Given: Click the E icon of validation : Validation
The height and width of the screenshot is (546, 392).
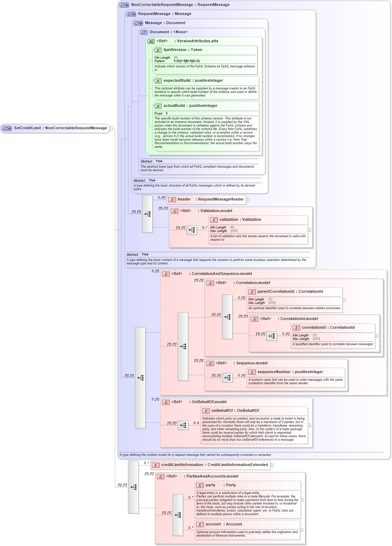Looking at the screenshot, I should tap(214, 220).
